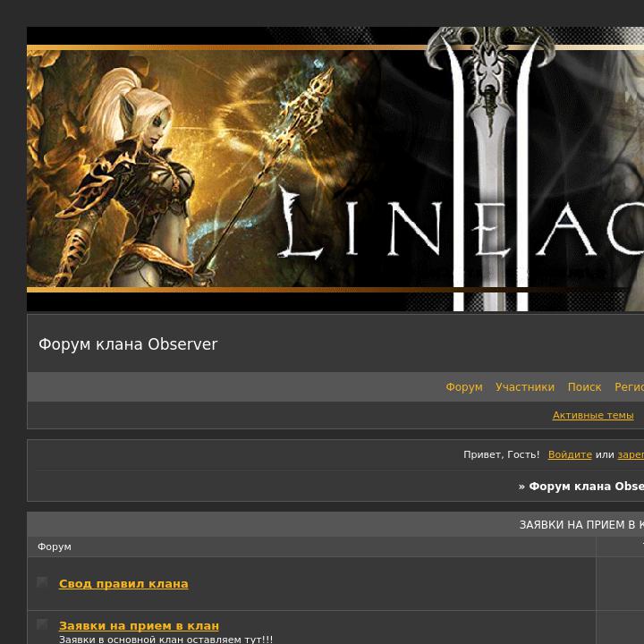Open the Поиск search page
Image resolution: width=644 pixels, height=644 pixels.
584,387
